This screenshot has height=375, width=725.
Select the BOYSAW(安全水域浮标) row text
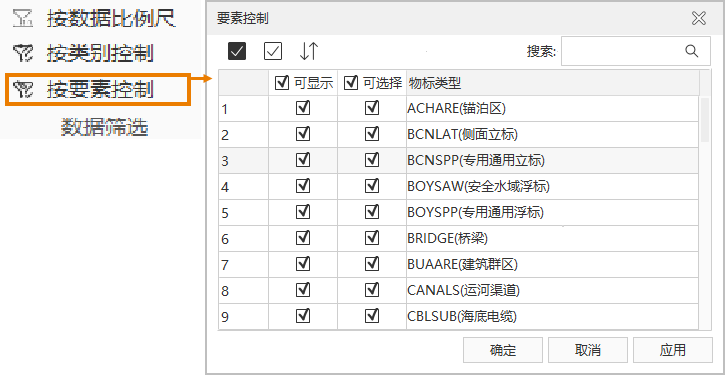(x=479, y=187)
